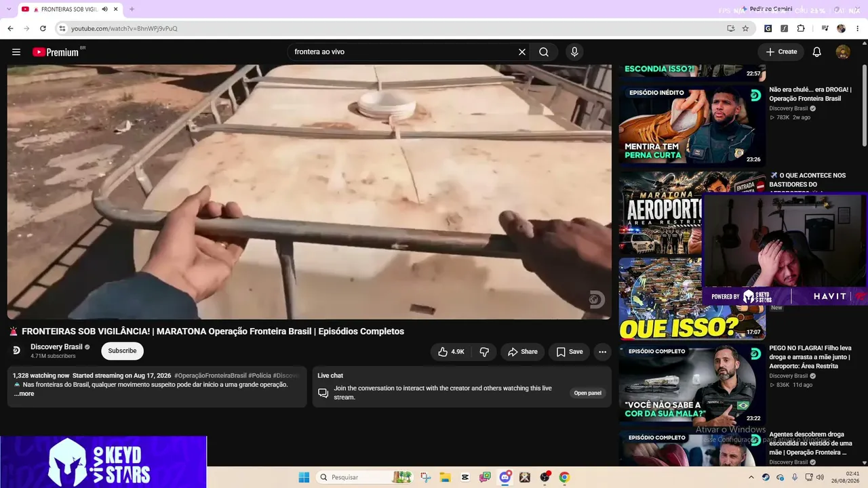Click the Create button

pyautogui.click(x=781, y=52)
